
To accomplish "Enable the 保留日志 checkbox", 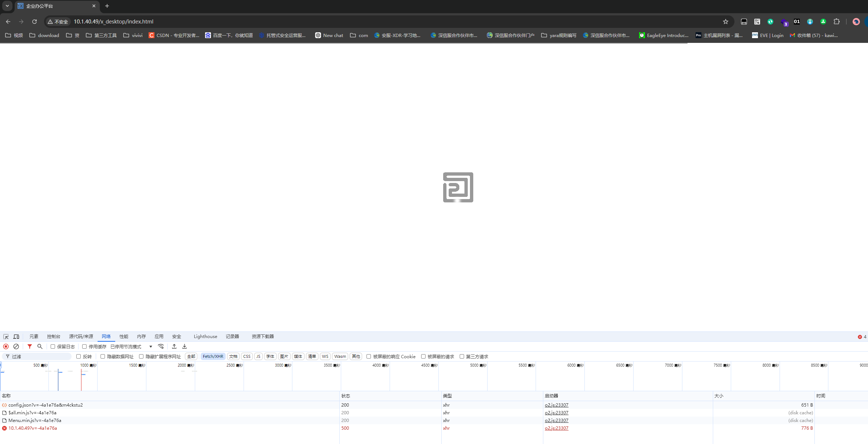I will pyautogui.click(x=53, y=346).
